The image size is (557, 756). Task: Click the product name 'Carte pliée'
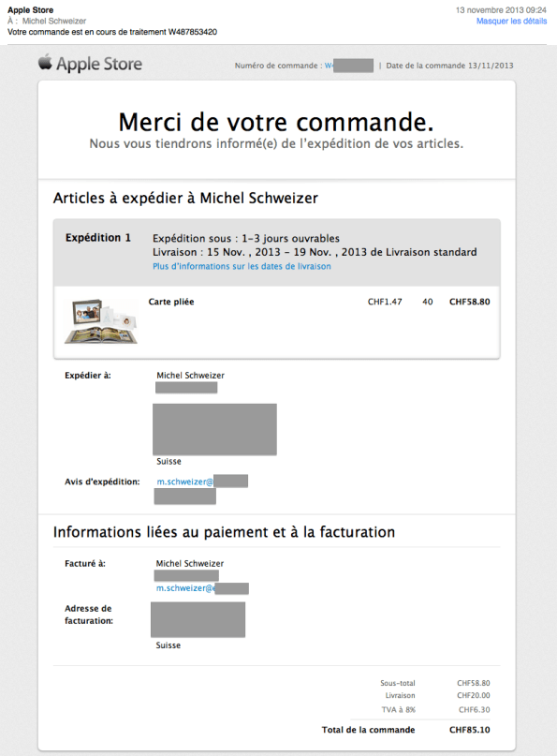(167, 301)
